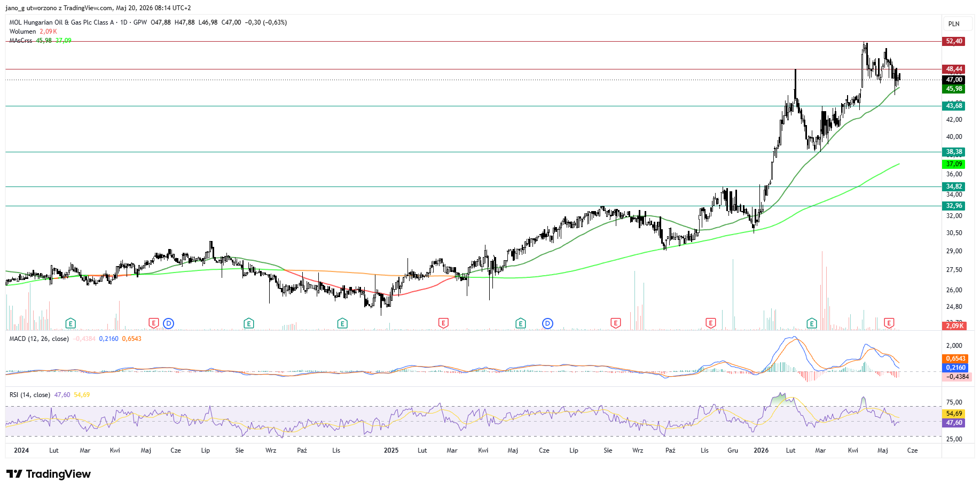Click the yellow RSI average label 54,69

(x=954, y=414)
